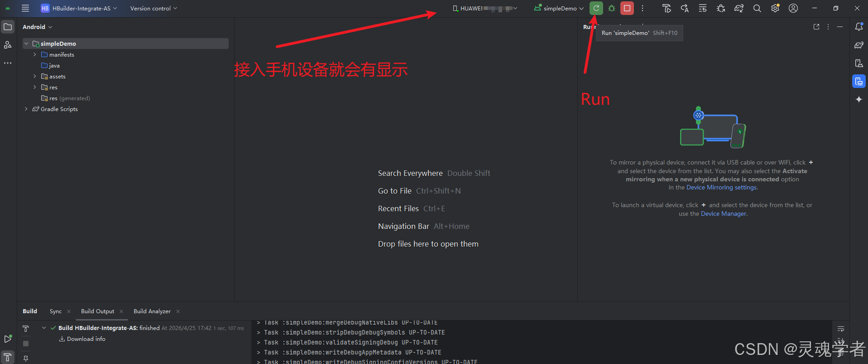868x364 pixels.
Task: Open the account profile icon
Action: coord(793,8)
